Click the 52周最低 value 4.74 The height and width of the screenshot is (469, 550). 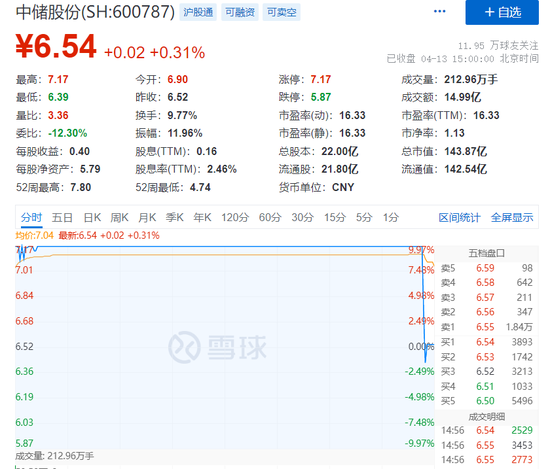coord(200,187)
